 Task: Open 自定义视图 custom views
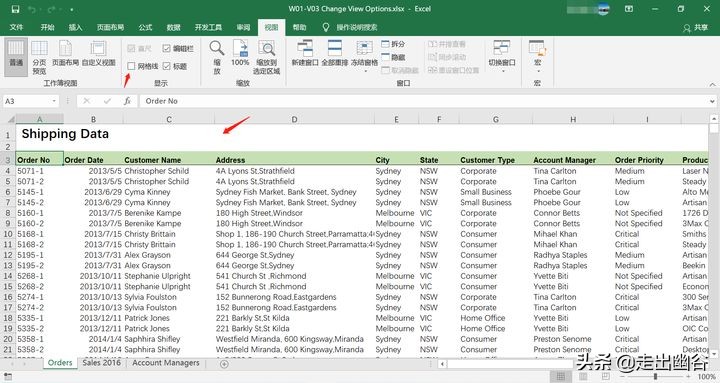click(98, 54)
